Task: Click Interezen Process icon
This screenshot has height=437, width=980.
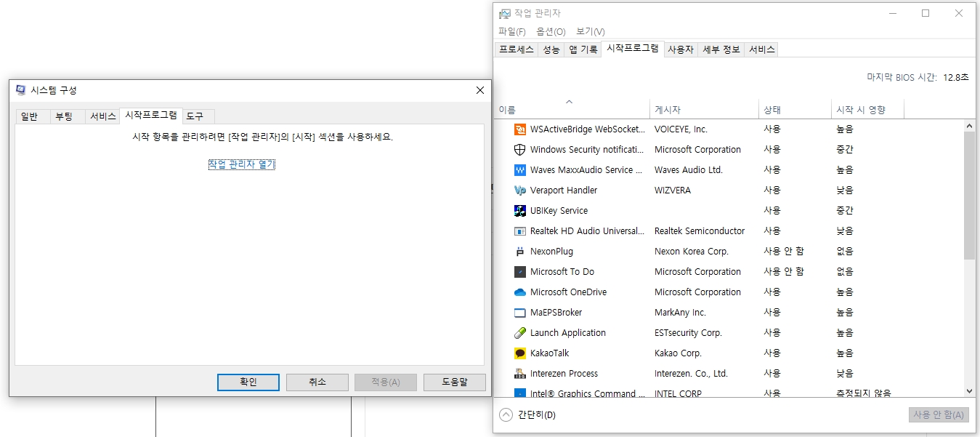Action: pos(519,374)
